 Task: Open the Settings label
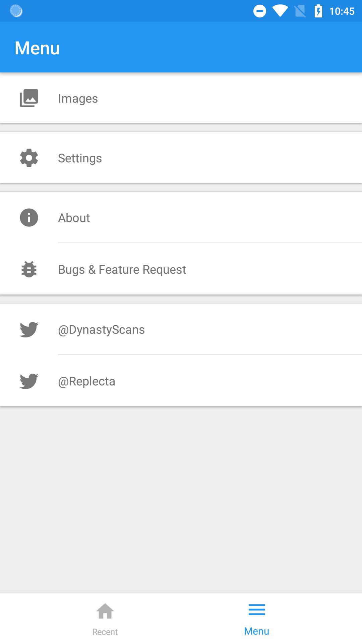point(80,158)
